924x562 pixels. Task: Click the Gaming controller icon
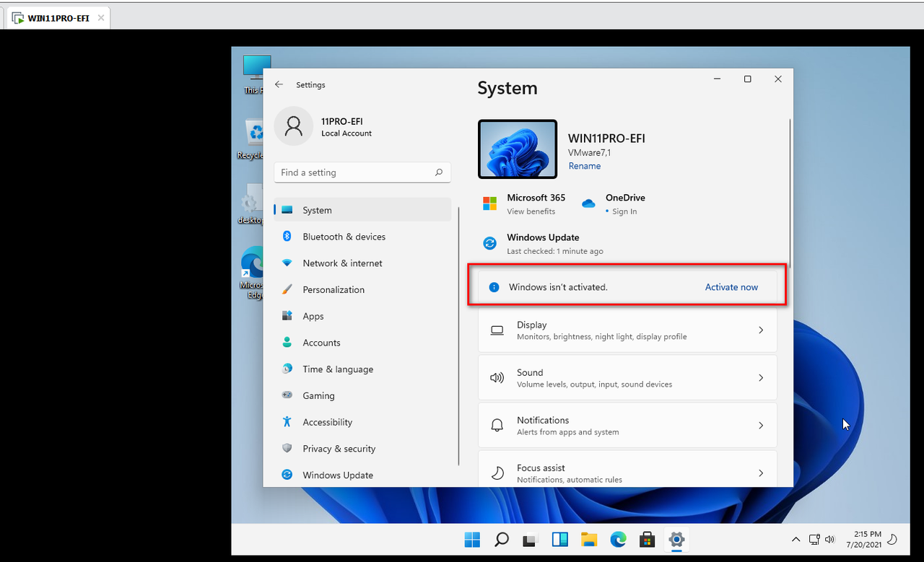[x=287, y=395]
